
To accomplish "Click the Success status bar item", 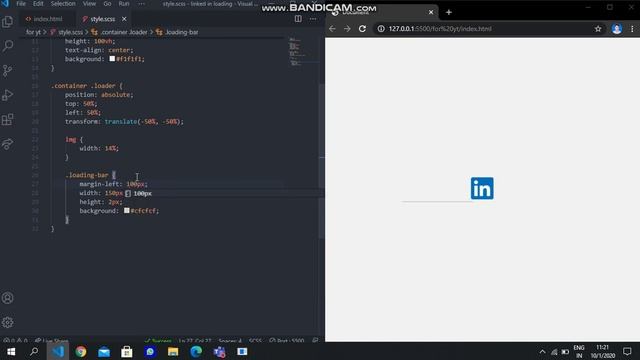I will 158,340.
